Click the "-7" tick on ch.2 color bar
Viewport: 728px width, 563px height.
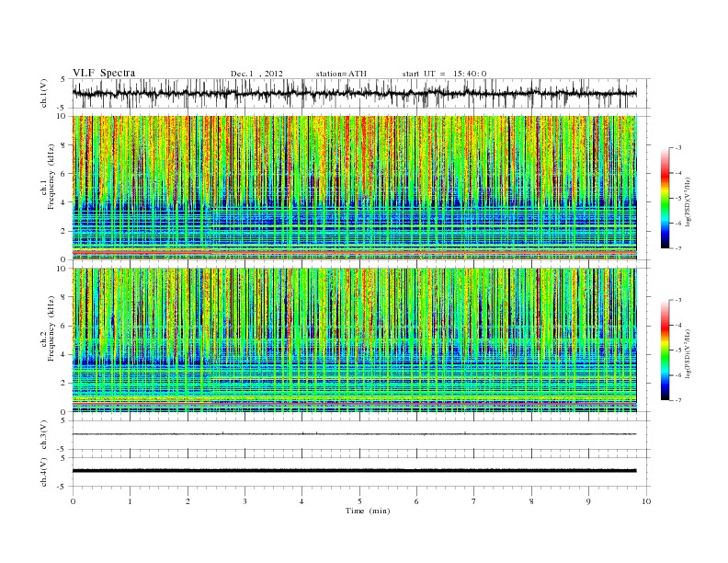tap(678, 400)
